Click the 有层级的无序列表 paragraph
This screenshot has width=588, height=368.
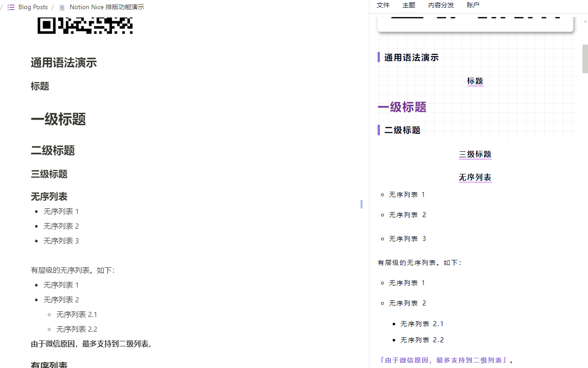72,270
